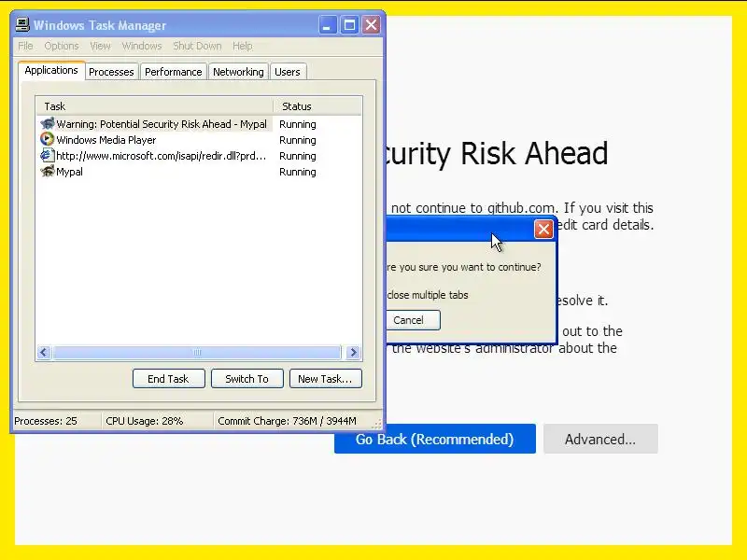Open the Options menu
747x560 pixels.
point(62,46)
